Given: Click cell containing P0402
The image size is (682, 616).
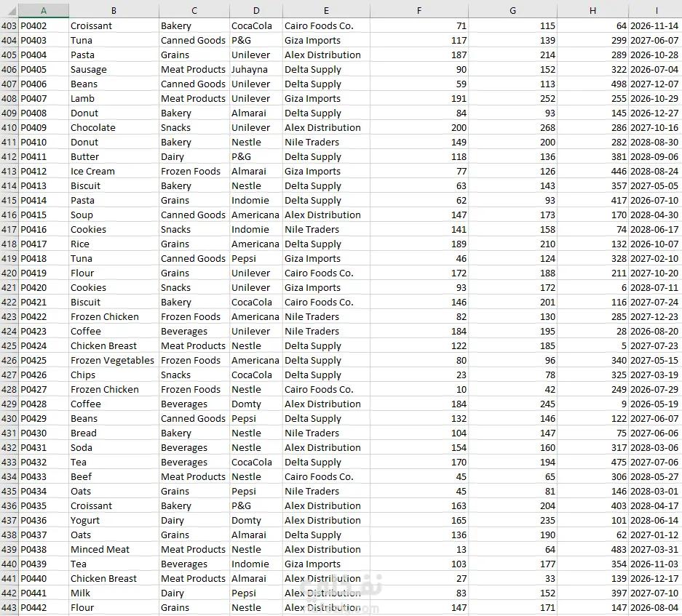Looking at the screenshot, I should click(x=44, y=25).
